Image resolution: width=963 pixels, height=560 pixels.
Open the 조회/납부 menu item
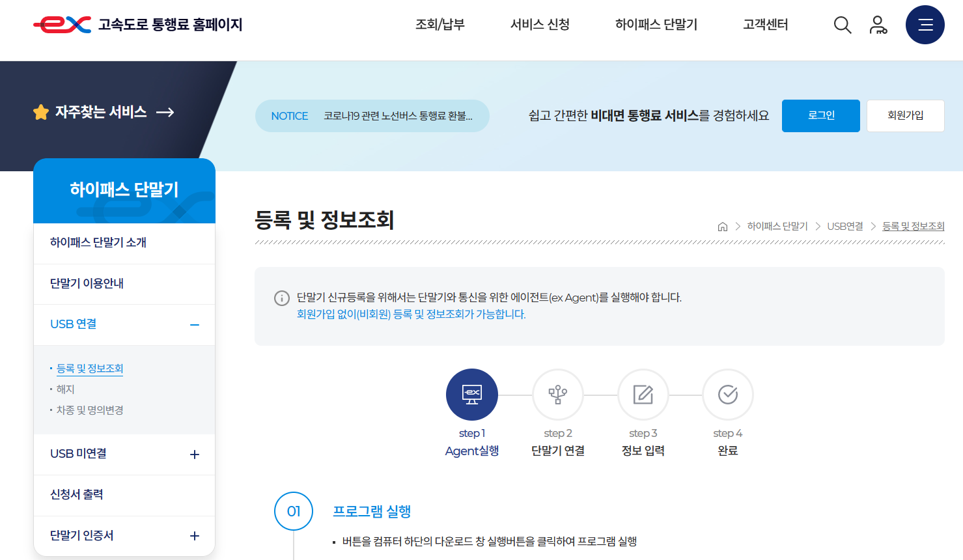coord(440,24)
